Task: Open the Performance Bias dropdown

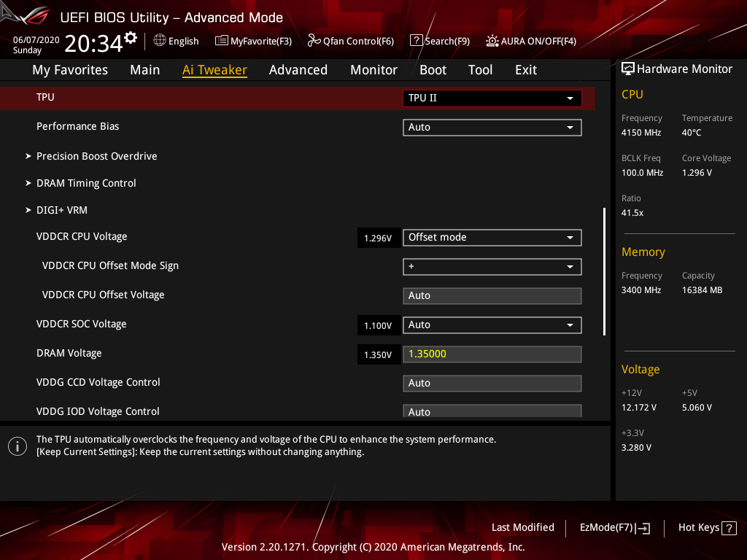Action: point(492,127)
